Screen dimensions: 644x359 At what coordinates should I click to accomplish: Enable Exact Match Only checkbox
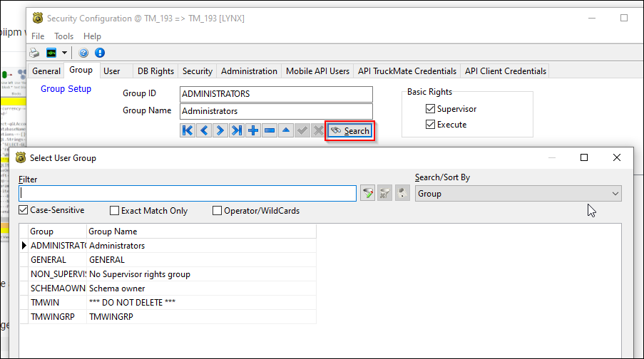pos(114,210)
